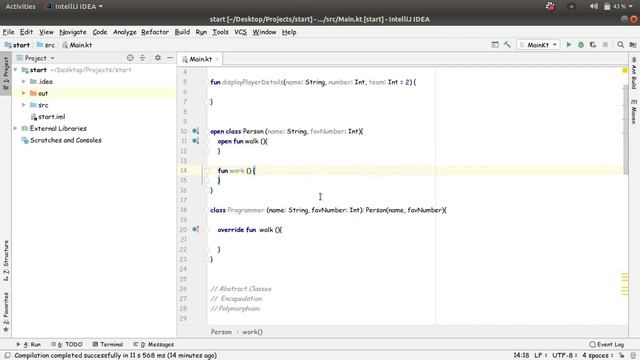Build project using the hammer icon

coord(507,45)
